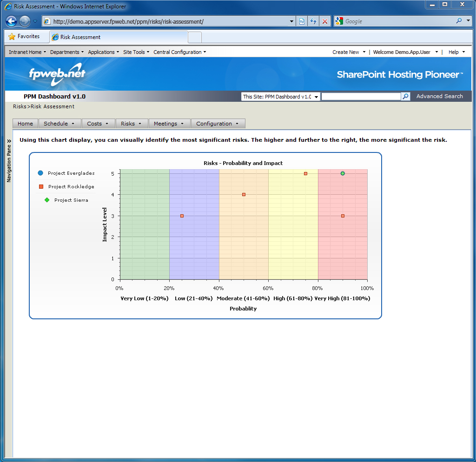Open the search scope dropdown 'This Site'

(x=280, y=97)
